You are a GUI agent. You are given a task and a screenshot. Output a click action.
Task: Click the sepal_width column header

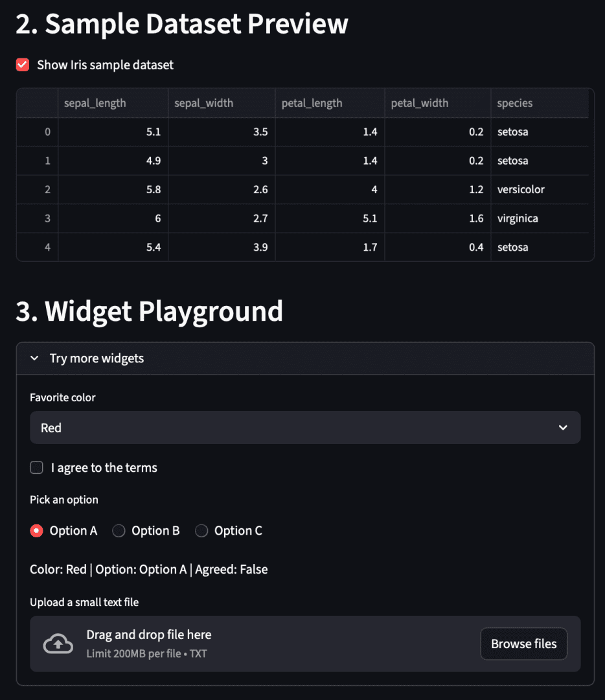click(x=204, y=103)
